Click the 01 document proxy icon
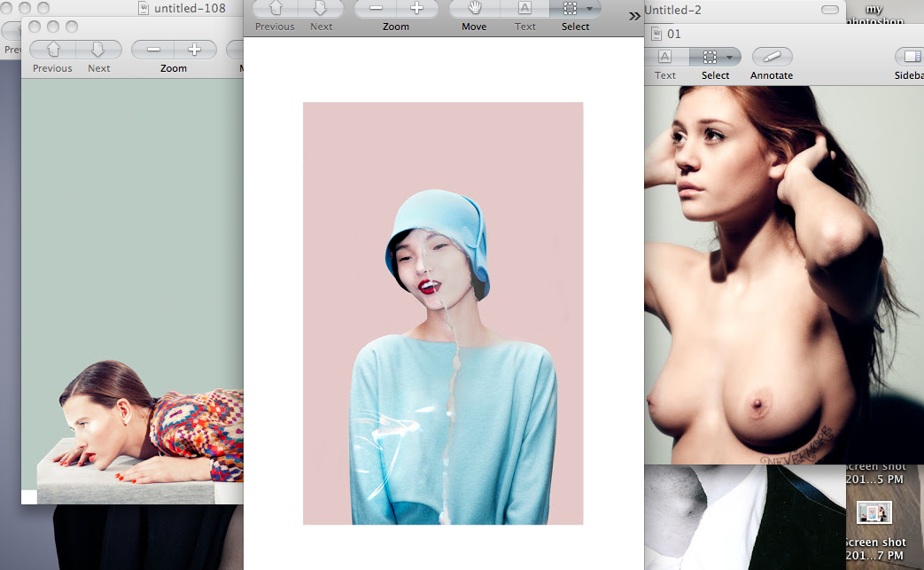 (656, 35)
